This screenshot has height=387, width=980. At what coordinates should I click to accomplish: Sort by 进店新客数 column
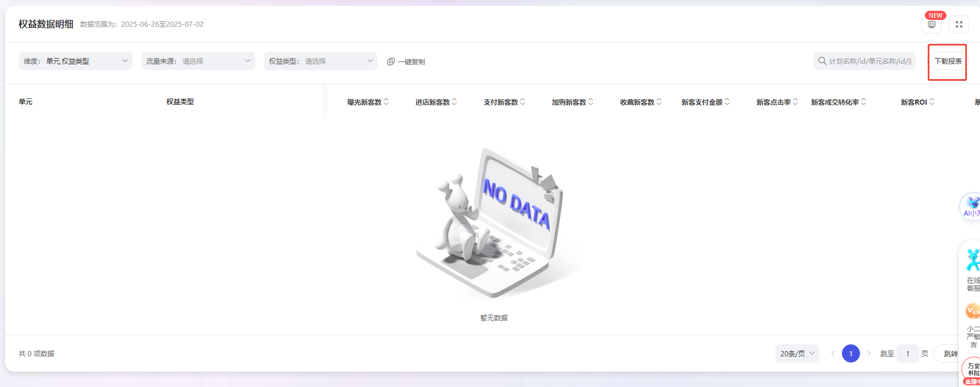[455, 102]
